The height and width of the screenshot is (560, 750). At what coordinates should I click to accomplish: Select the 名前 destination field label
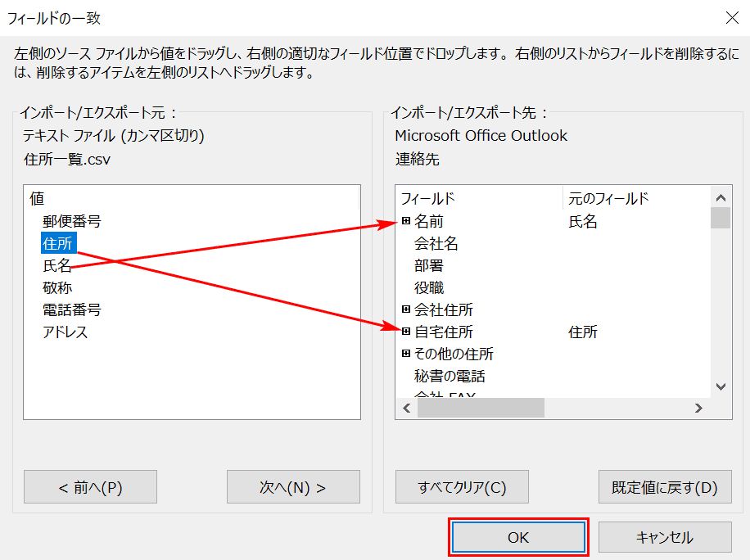click(x=428, y=221)
